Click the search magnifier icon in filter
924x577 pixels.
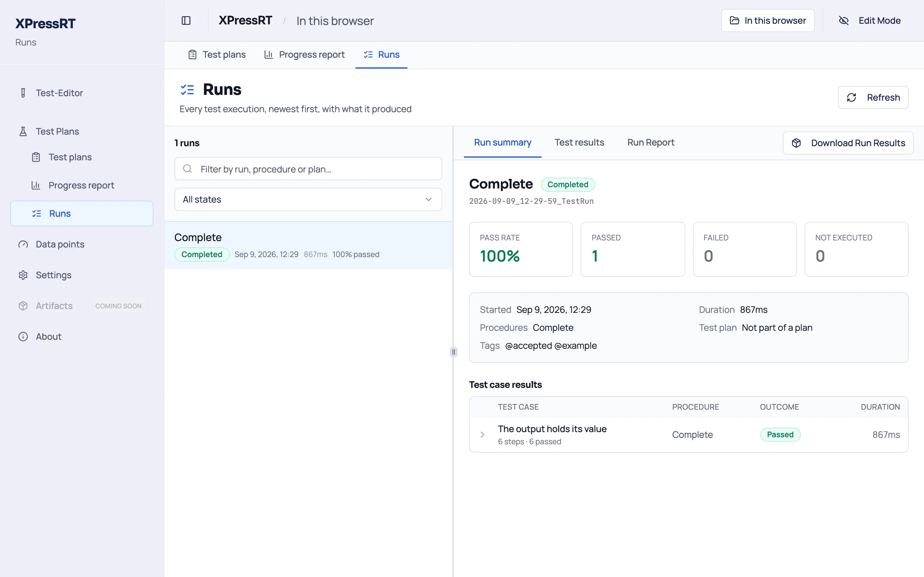187,169
